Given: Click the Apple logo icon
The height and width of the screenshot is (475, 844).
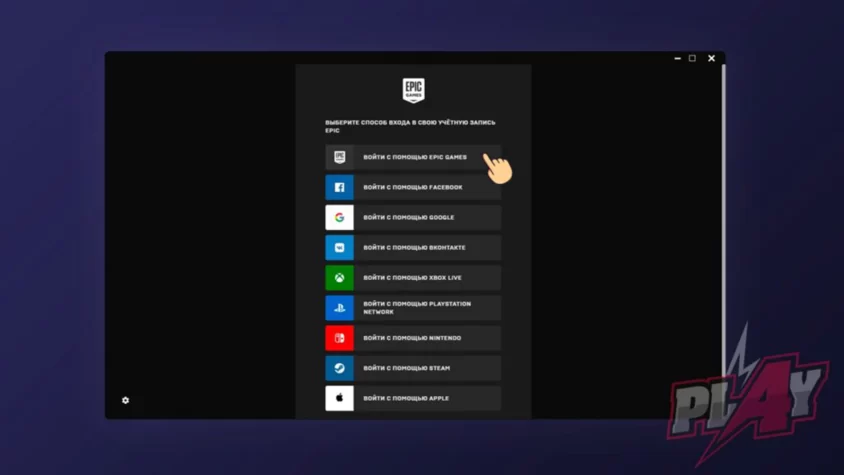Looking at the screenshot, I should click(339, 399).
